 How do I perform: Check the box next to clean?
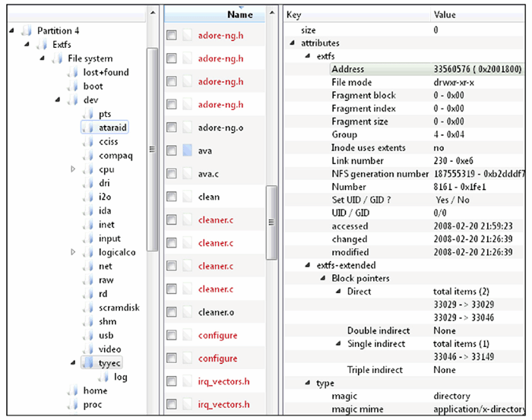pyautogui.click(x=172, y=197)
